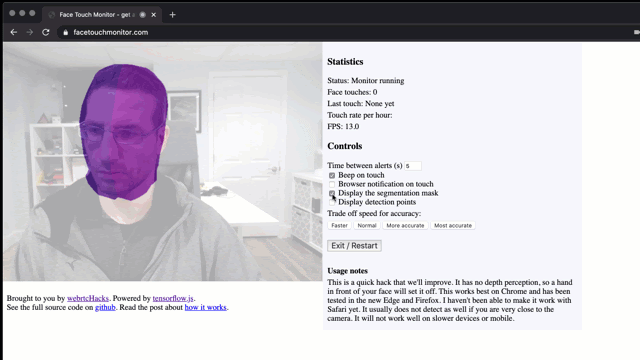Pick the More accurate option
Screen dimensions: 640x360
pos(405,225)
